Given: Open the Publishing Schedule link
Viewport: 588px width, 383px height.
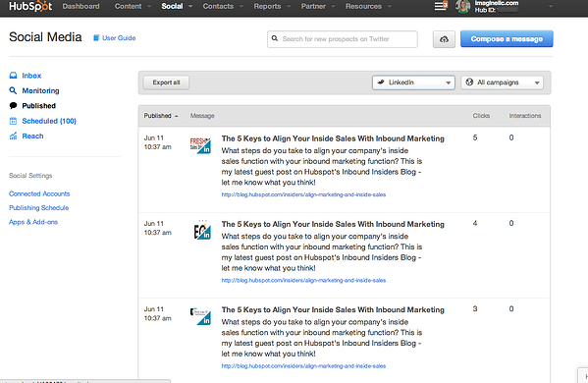Looking at the screenshot, I should click(x=39, y=208).
